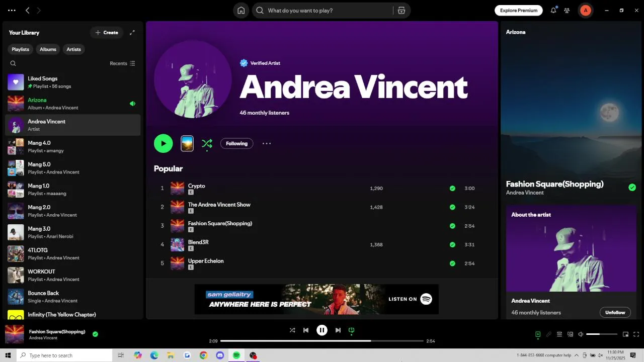Adjust the volume slider
644x362 pixels.
point(602,334)
